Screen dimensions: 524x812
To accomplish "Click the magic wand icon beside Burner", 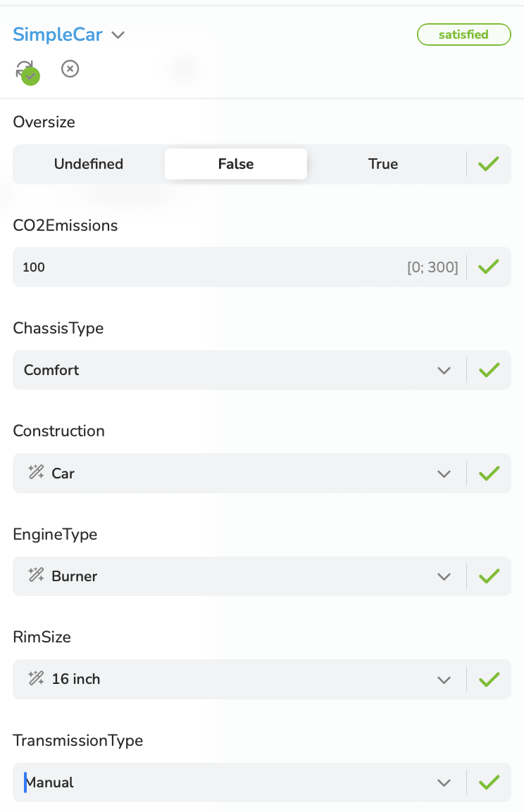I will [x=37, y=576].
